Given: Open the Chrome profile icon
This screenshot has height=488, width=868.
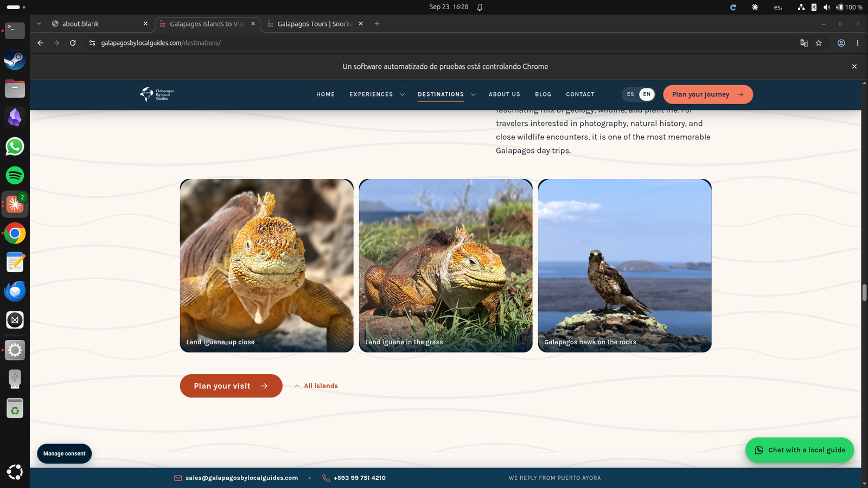Looking at the screenshot, I should [x=841, y=43].
